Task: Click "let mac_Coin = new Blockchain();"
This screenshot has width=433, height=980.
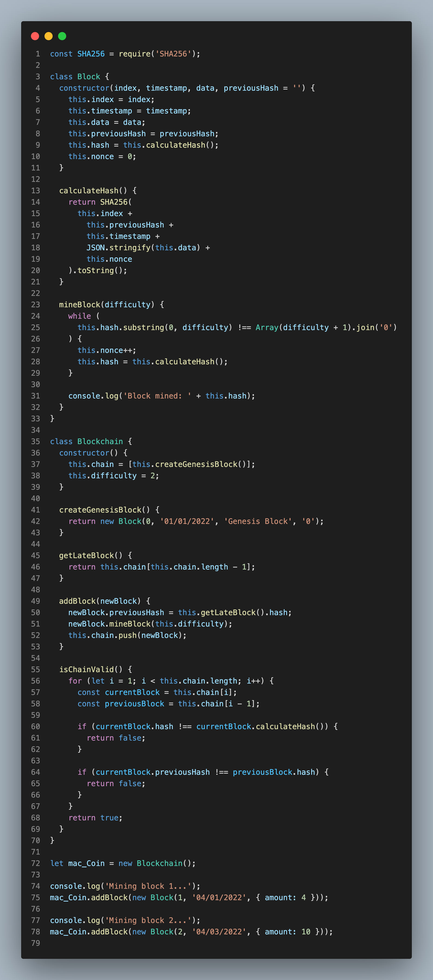Action: click(x=123, y=864)
